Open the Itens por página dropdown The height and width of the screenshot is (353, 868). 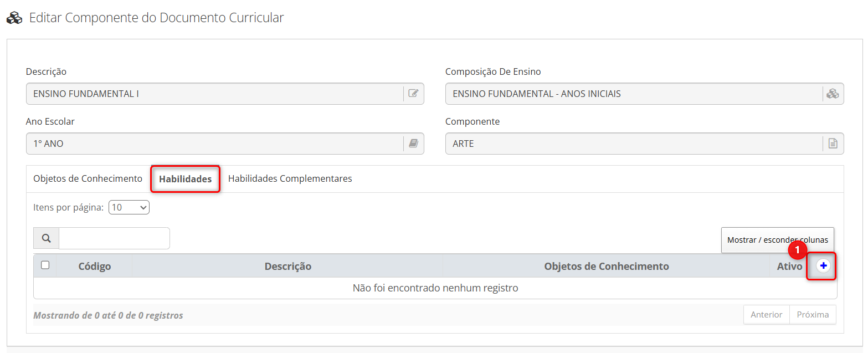pyautogui.click(x=129, y=208)
